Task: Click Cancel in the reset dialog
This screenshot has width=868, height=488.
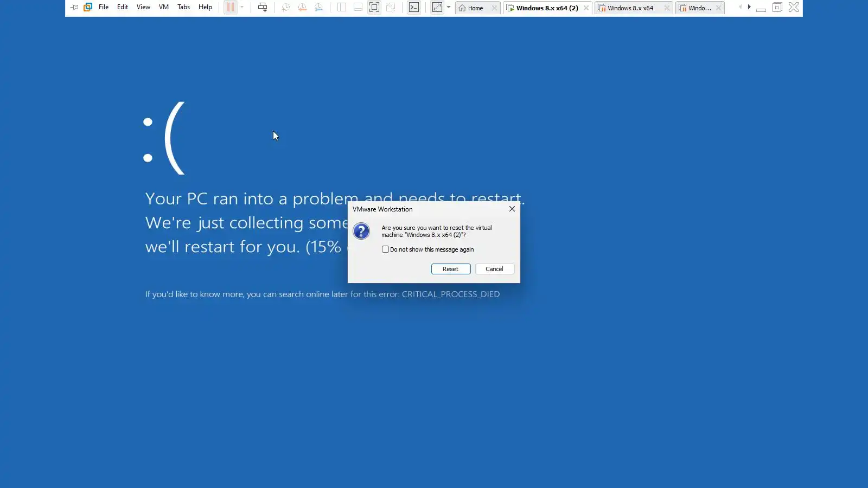Action: tap(495, 269)
